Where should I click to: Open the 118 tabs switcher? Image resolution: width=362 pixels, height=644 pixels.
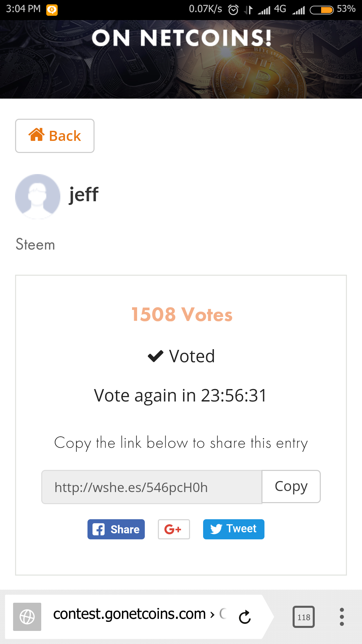pos(304,617)
